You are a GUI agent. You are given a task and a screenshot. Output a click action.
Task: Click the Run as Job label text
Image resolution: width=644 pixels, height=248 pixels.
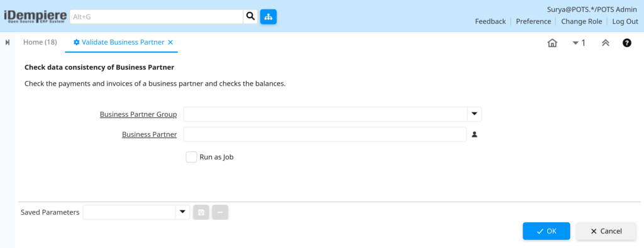pyautogui.click(x=216, y=157)
